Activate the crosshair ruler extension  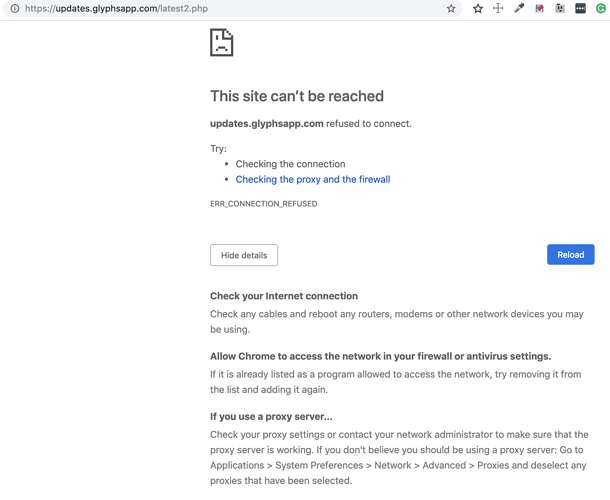pyautogui.click(x=498, y=8)
